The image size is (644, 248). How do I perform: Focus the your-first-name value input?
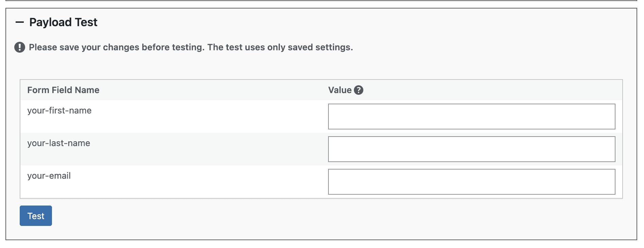471,117
